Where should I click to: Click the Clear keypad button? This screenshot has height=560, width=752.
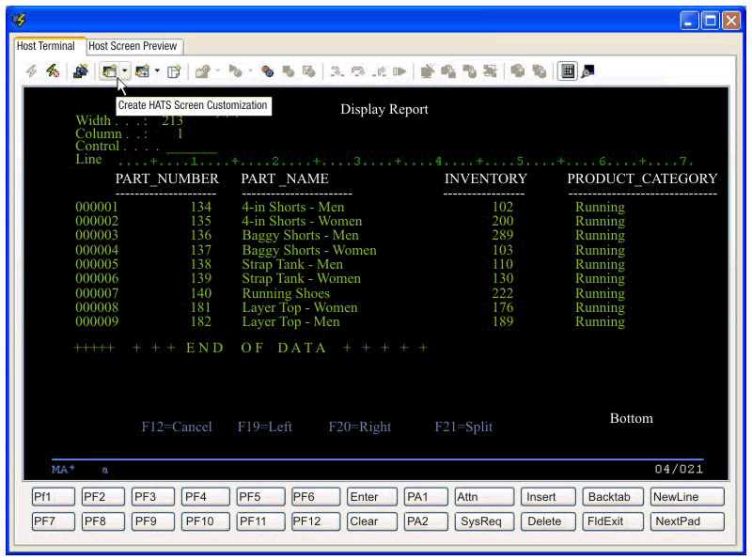coord(371,521)
